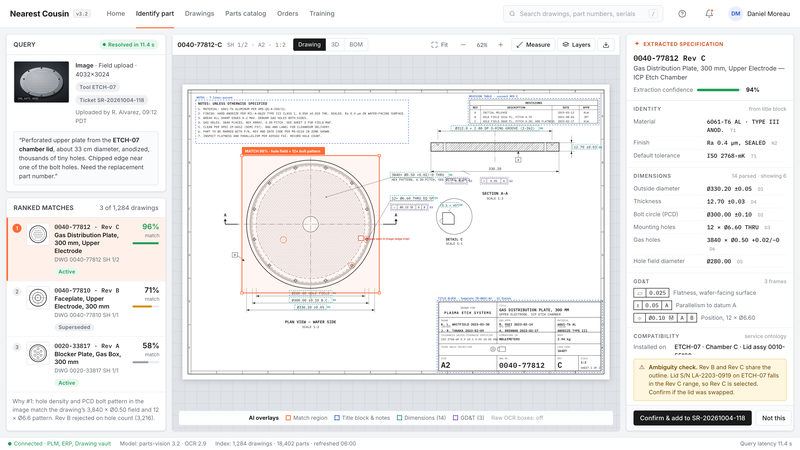Click the extraction confidence 94% bar
Screen dimensions: 800x450
pos(718,90)
